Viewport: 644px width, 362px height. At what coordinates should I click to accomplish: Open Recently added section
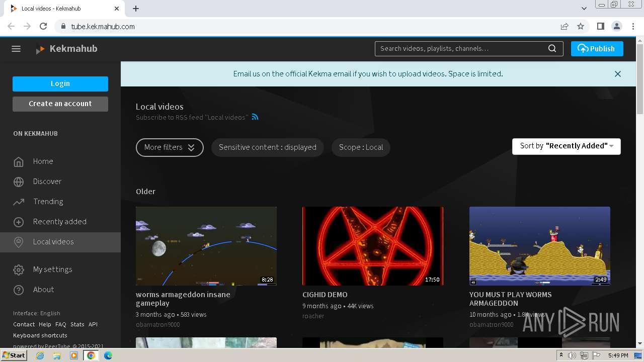[x=60, y=222]
